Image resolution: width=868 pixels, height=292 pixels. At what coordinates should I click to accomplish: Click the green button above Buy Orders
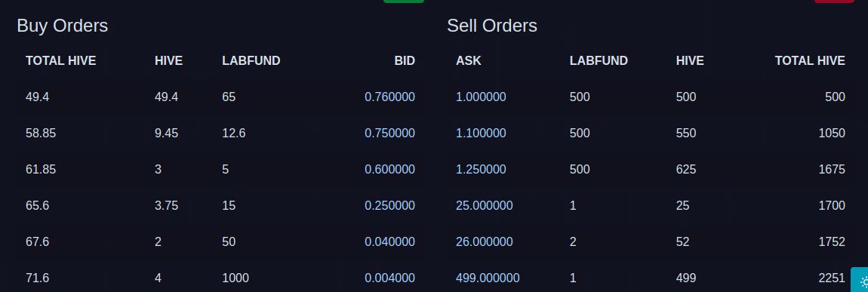click(404, 1)
